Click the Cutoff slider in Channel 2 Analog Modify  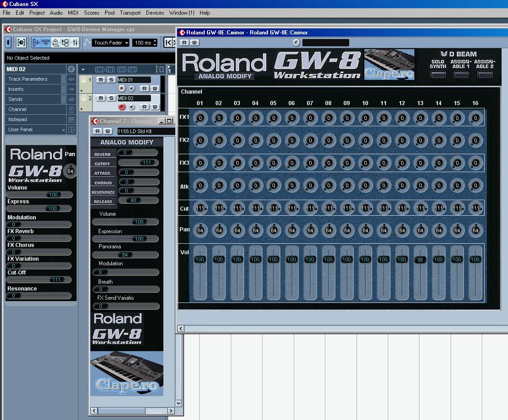138,162
